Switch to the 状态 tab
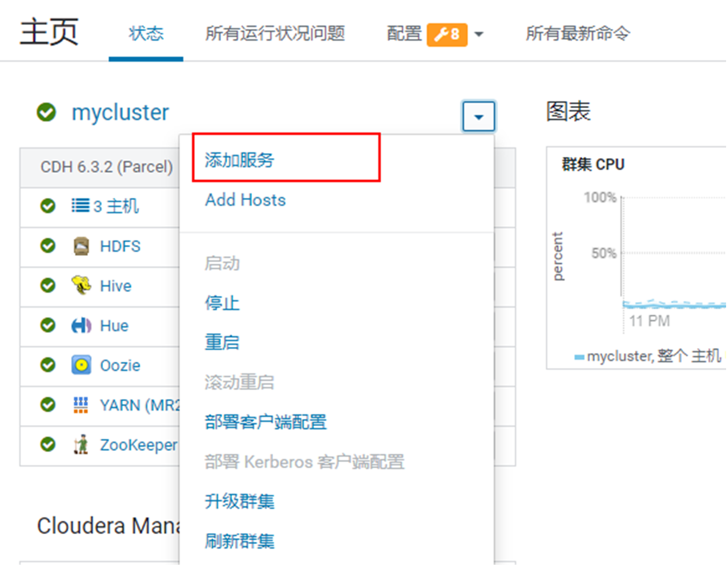The image size is (728, 578). (146, 34)
